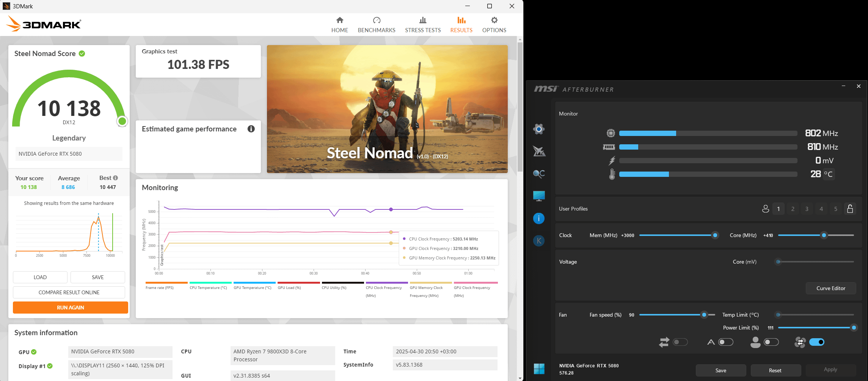Click the memory module icon in Monitor panel
868x381 pixels.
point(609,147)
